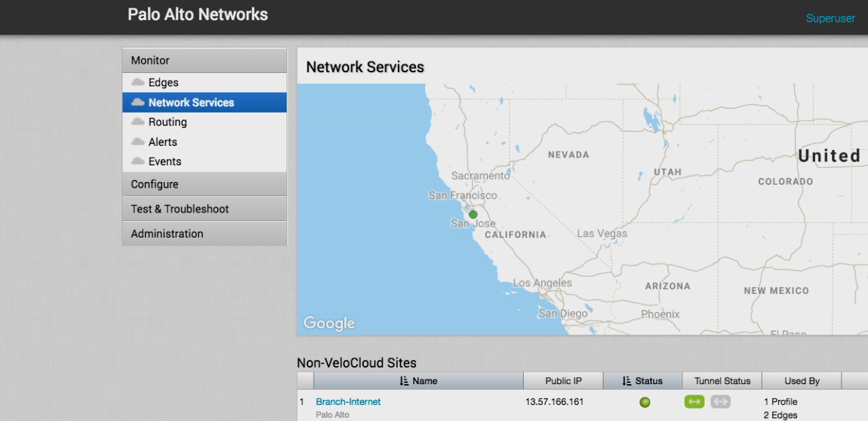This screenshot has height=421, width=868.
Task: Click the cloud icon beside Edges
Action: 138,83
